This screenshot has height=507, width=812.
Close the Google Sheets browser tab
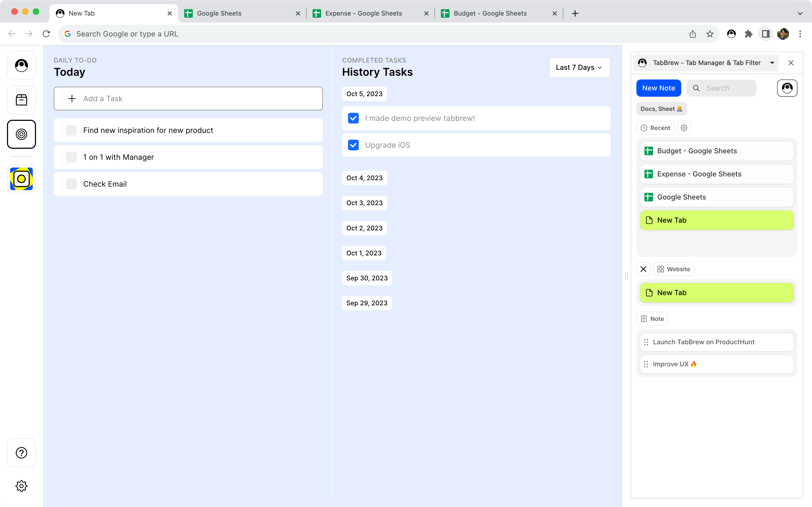click(298, 13)
